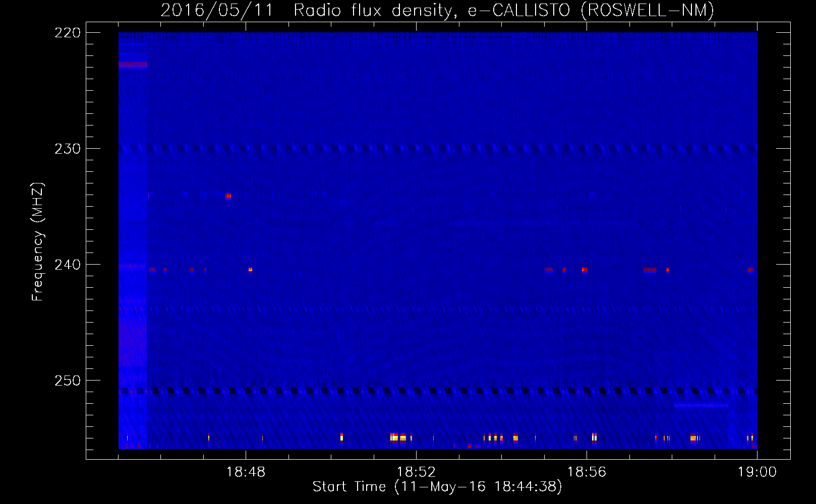Click the 18:52 time tick label
This screenshot has height=504, width=816.
coord(416,472)
